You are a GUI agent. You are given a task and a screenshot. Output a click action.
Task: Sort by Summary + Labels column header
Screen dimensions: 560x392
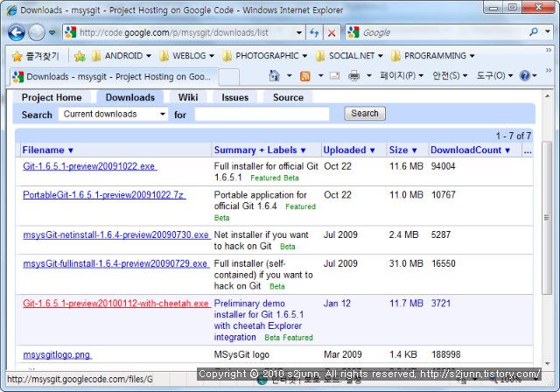point(260,150)
